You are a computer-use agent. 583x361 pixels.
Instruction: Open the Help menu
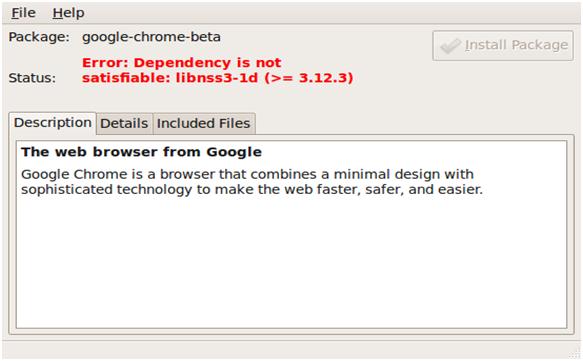pos(68,13)
